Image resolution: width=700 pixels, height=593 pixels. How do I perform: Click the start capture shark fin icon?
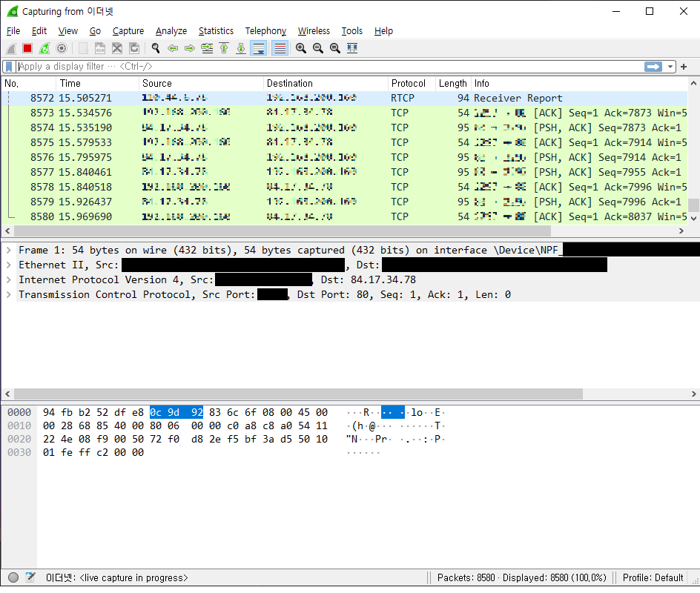(x=11, y=48)
